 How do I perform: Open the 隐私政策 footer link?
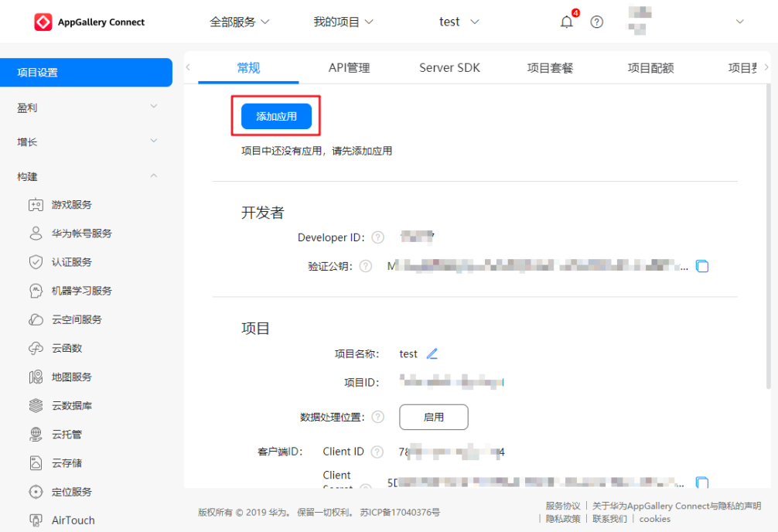pos(563,519)
